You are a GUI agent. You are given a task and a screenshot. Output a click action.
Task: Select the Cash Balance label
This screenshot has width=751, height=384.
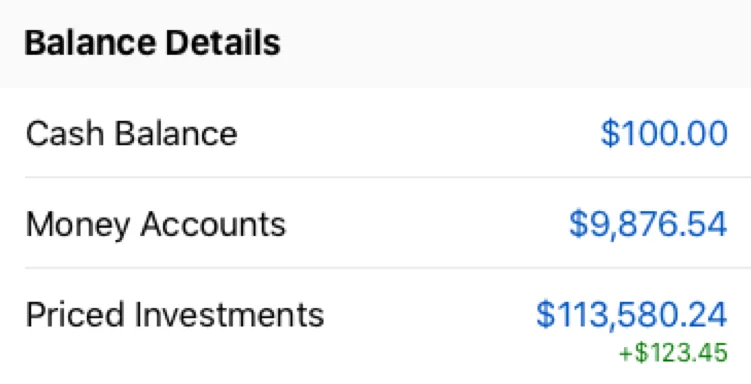point(131,134)
